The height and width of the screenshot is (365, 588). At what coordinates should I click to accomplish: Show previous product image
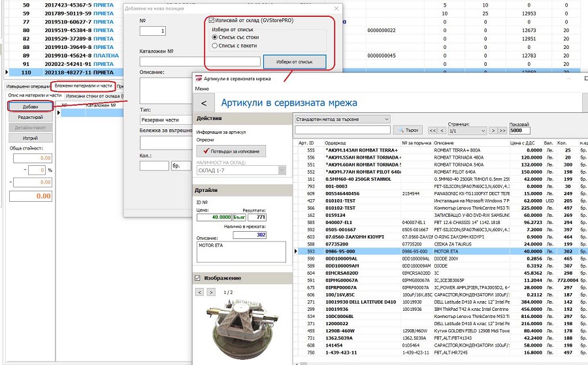click(x=199, y=292)
